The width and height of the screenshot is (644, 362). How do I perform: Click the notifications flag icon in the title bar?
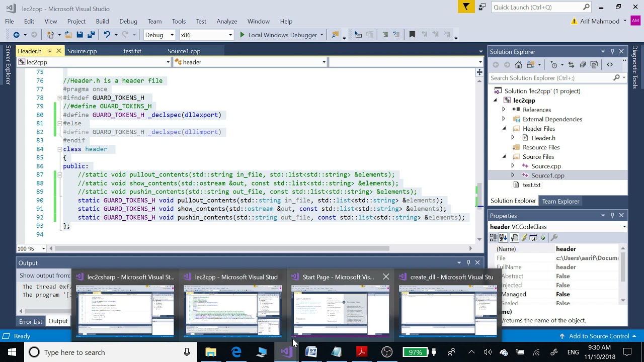click(466, 7)
